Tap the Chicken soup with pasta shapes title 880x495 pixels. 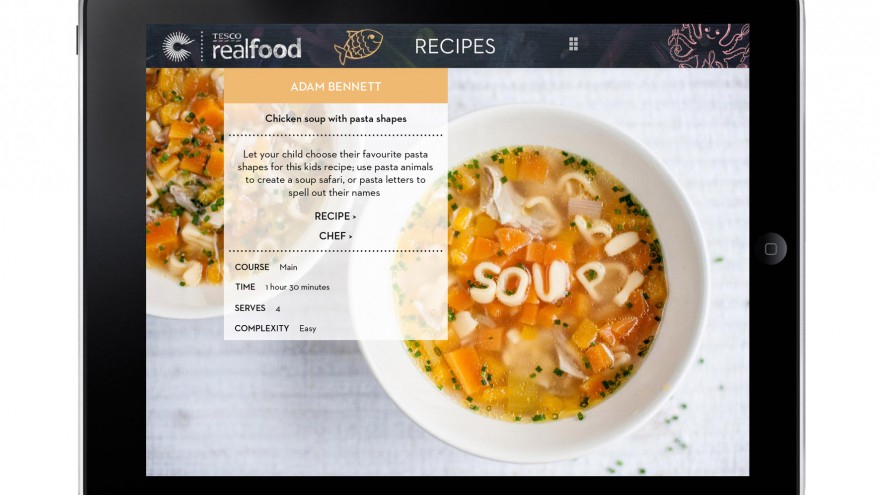pos(336,118)
